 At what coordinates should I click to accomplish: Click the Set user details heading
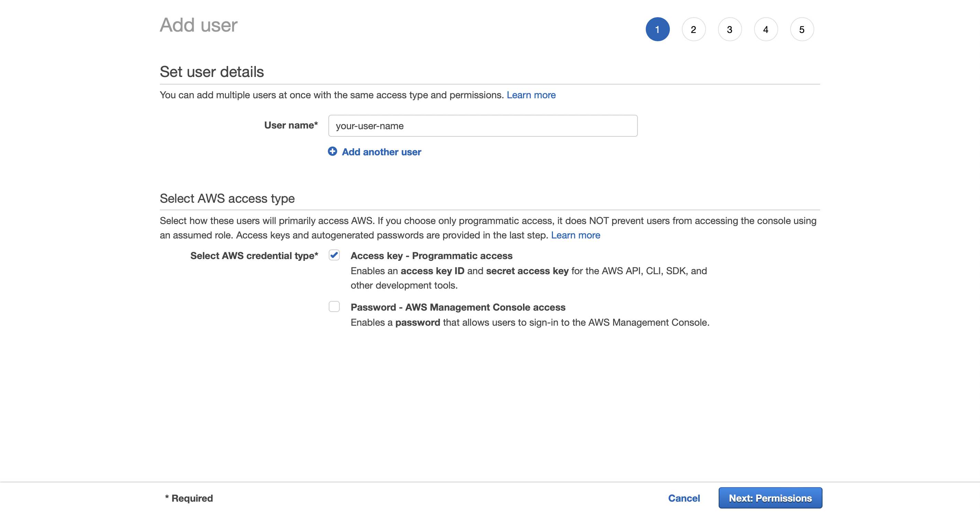click(x=211, y=71)
